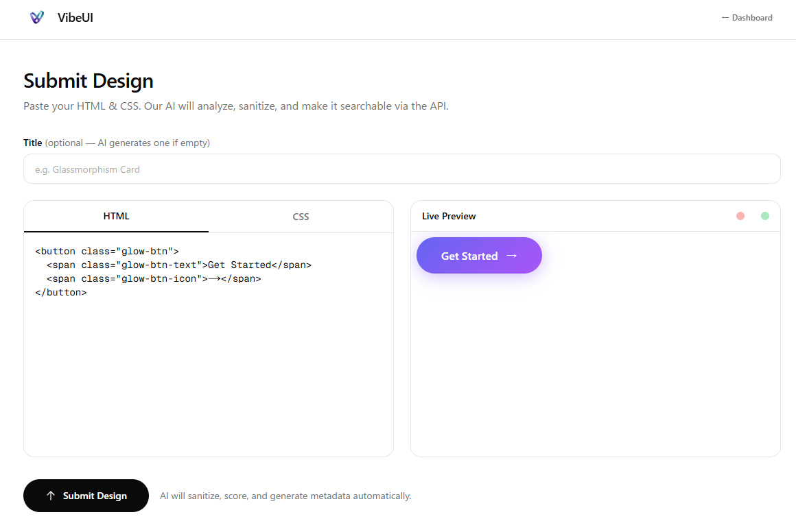
Task: Click the "Title" field label
Action: 32,143
